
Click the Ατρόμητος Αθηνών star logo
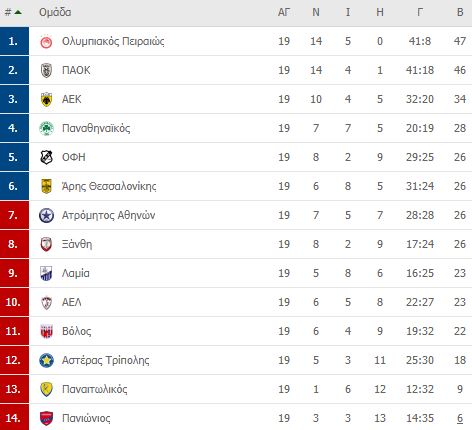pos(46,215)
